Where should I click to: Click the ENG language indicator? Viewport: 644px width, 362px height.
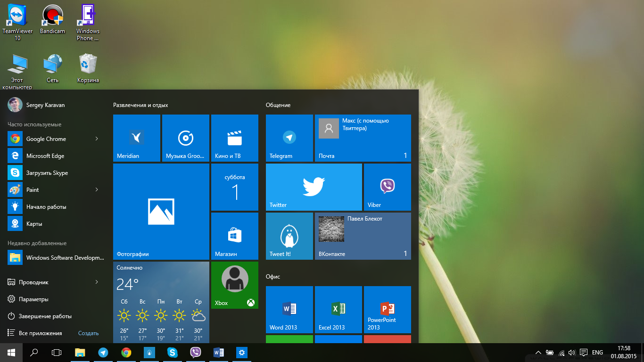pyautogui.click(x=597, y=352)
